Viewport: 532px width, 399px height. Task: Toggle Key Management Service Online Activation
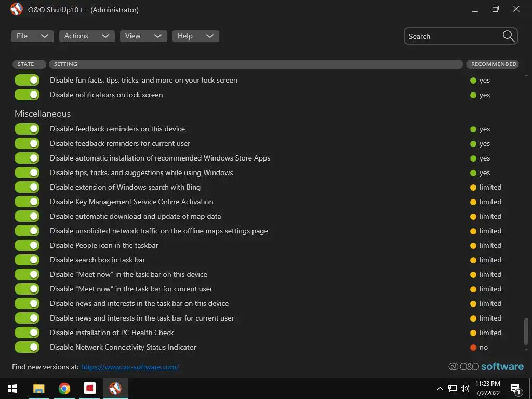click(x=27, y=202)
